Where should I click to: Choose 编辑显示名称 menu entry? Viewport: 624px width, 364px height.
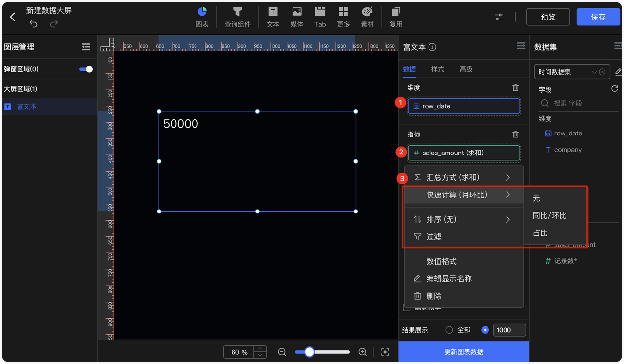464,279
